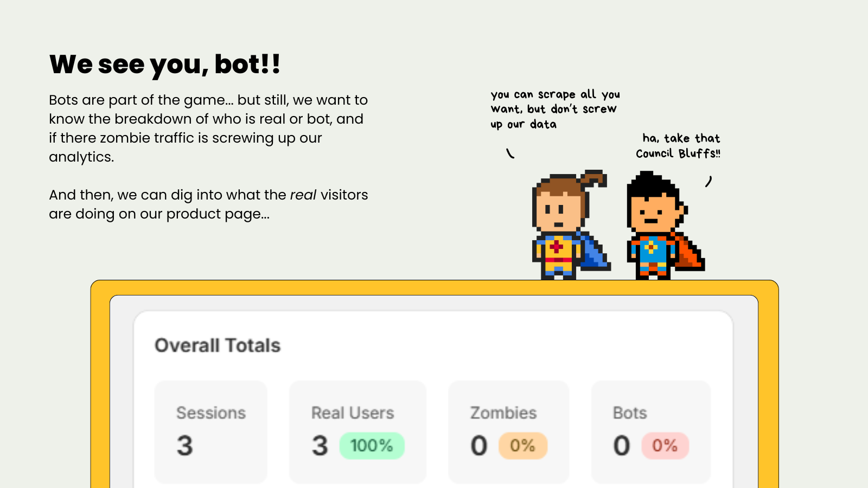Viewport: 868px width, 488px height.
Task: Click the green 100% badge for Real Users
Action: coord(372,446)
